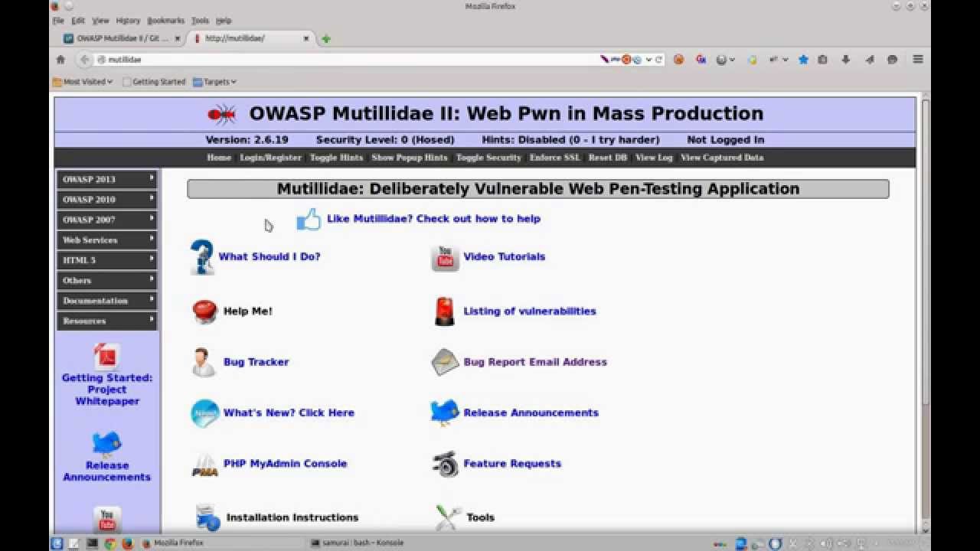
Task: Click the Tools wrench and screwdriver icon
Action: 448,518
